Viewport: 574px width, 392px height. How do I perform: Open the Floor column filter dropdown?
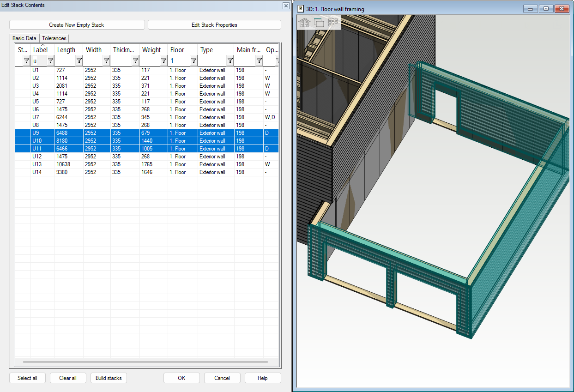pyautogui.click(x=193, y=60)
